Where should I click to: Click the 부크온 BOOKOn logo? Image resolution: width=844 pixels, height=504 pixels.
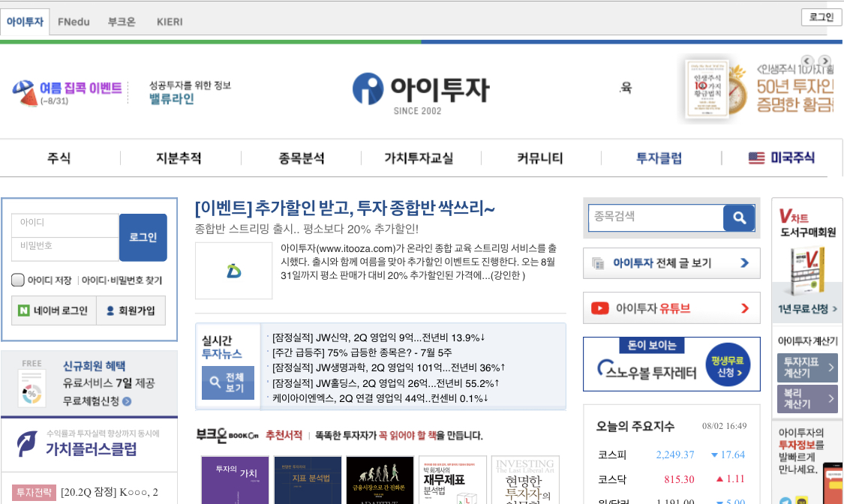(x=227, y=435)
